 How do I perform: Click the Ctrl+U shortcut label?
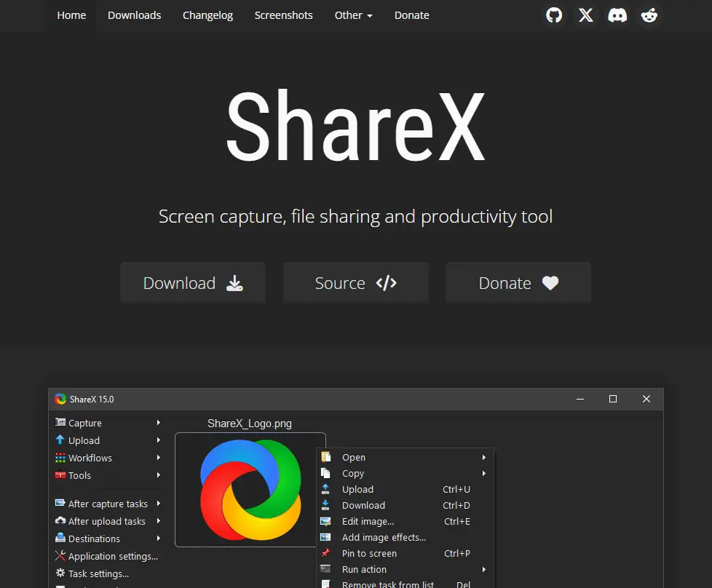[456, 489]
